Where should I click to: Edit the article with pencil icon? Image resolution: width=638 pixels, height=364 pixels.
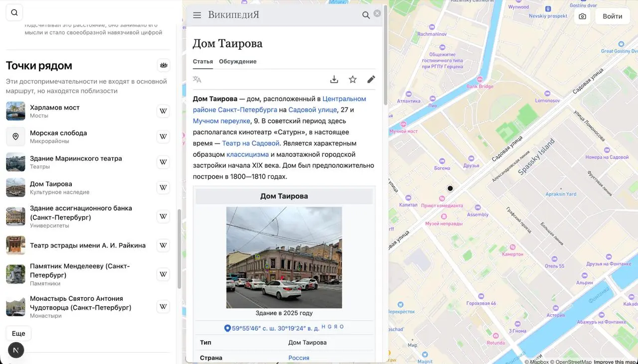371,79
